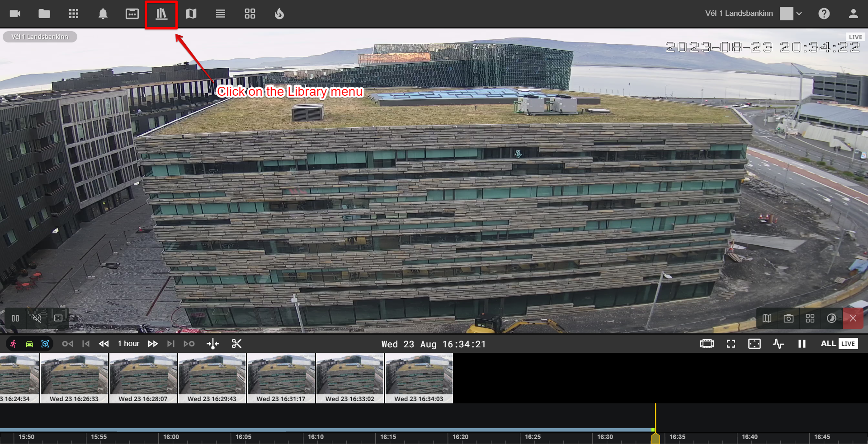Open the flame heatmap icon in top bar
The height and width of the screenshot is (444, 868).
[x=279, y=14]
